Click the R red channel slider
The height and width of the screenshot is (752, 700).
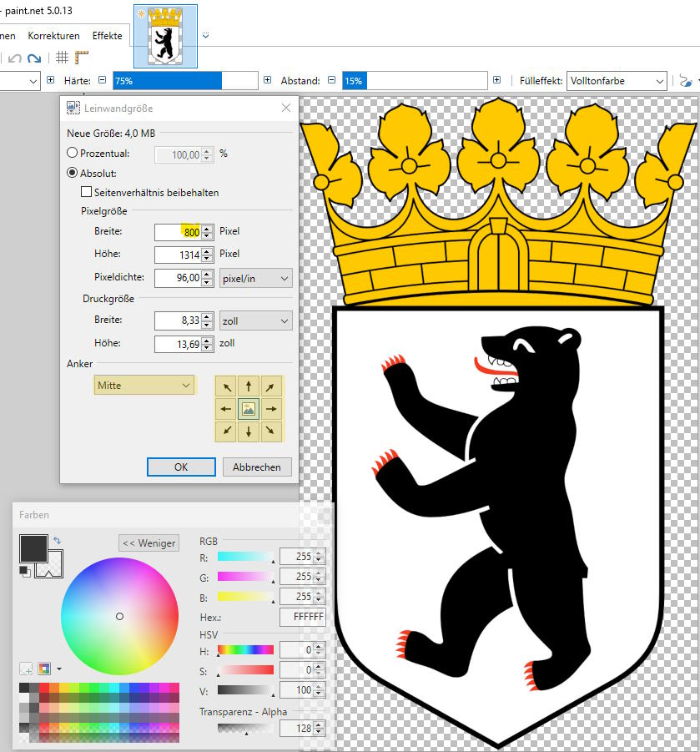click(x=245, y=557)
